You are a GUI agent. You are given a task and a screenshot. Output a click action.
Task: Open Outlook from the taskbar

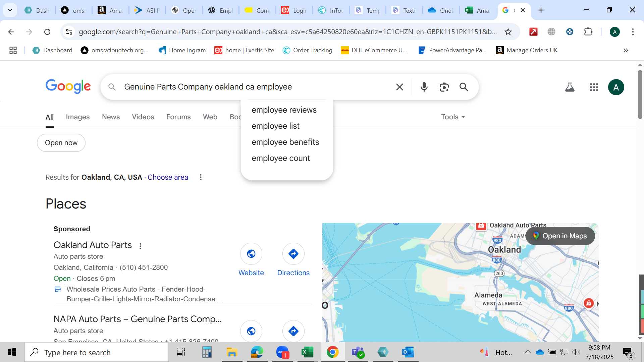tap(408, 352)
